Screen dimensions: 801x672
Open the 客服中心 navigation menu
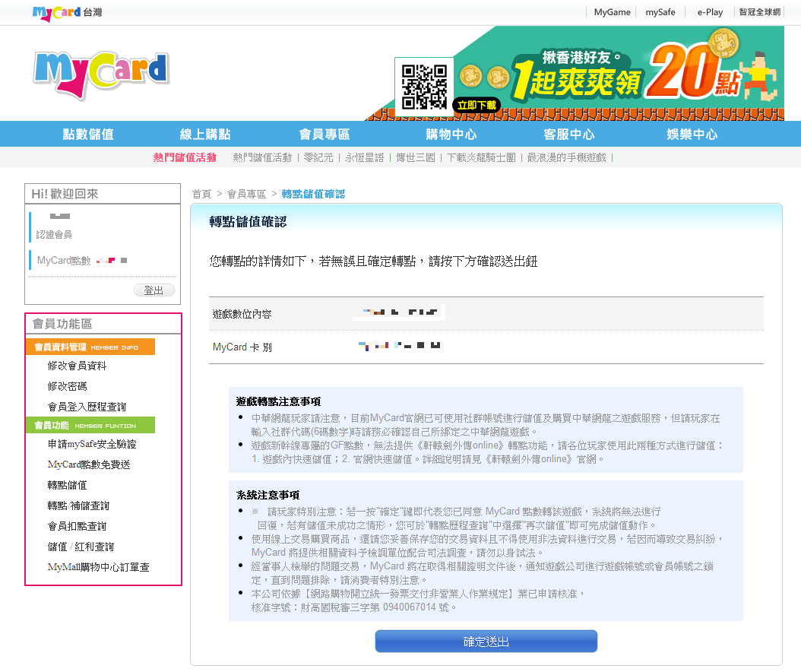click(x=569, y=135)
